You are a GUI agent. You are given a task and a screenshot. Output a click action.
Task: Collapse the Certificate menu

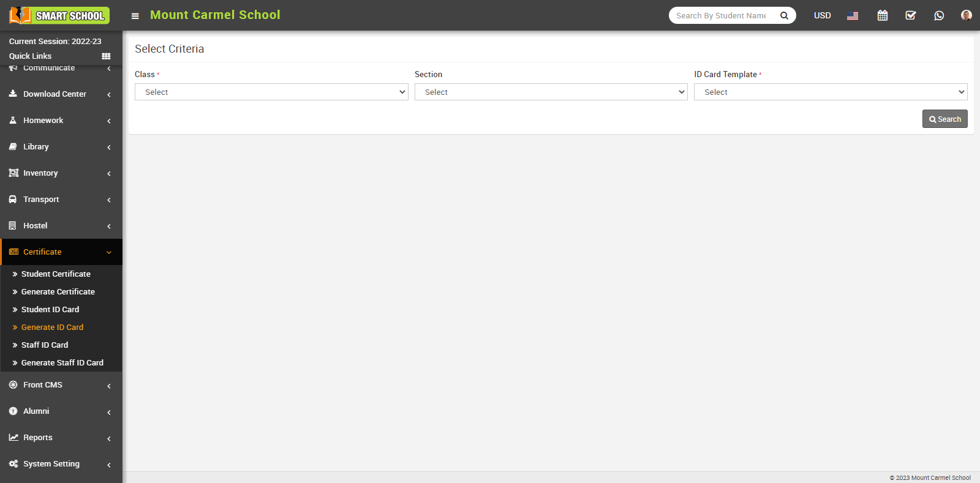[61, 252]
